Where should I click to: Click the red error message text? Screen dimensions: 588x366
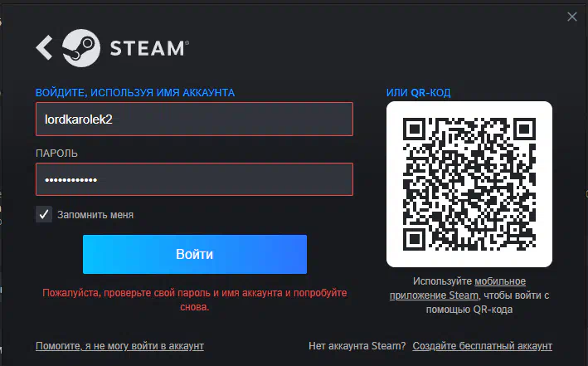[195, 300]
